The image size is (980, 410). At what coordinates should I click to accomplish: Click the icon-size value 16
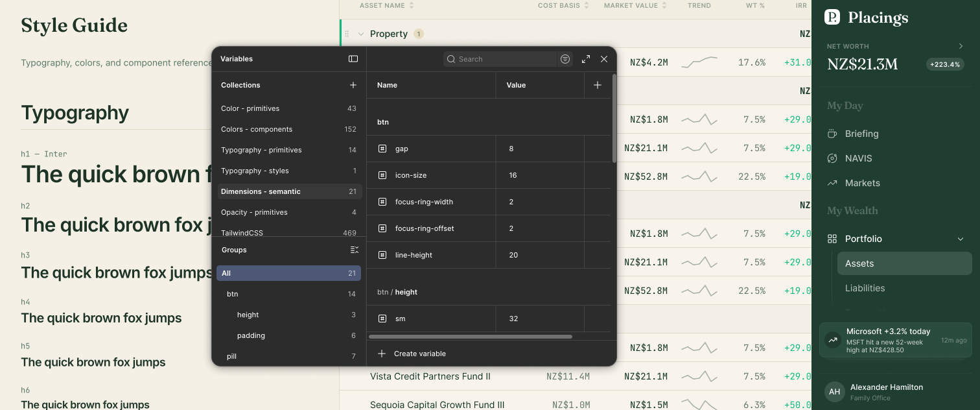click(x=513, y=175)
